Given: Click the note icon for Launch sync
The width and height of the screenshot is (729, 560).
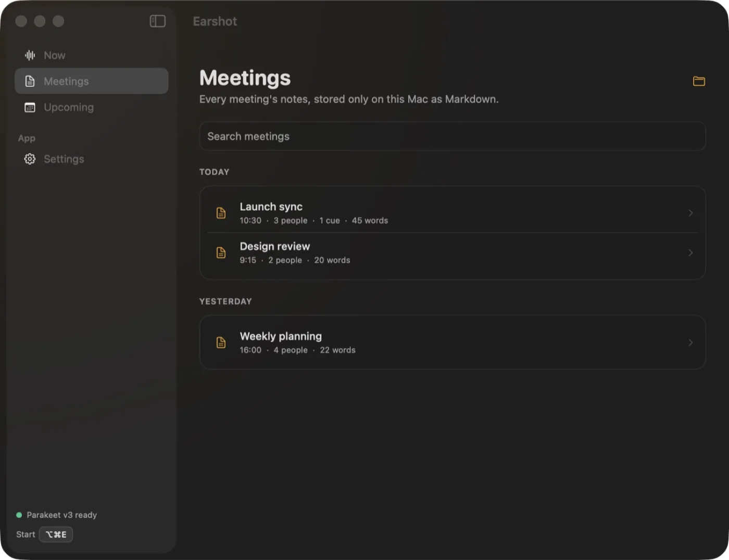Looking at the screenshot, I should 221,213.
